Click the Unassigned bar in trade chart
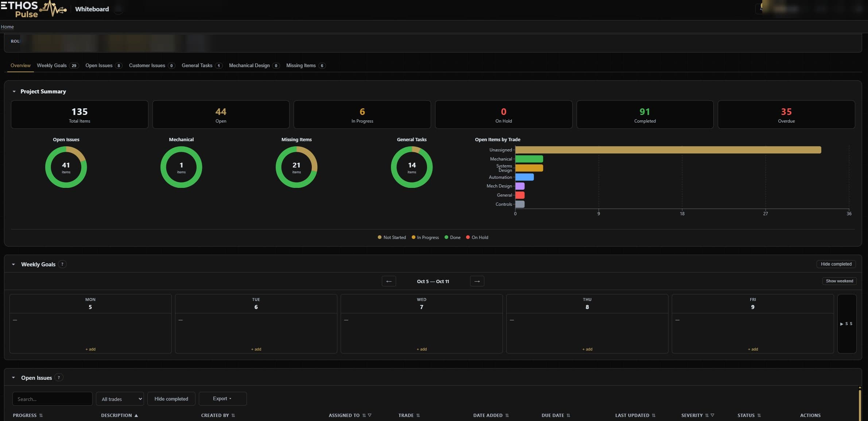Viewport: 868px width, 421px height. coord(668,150)
